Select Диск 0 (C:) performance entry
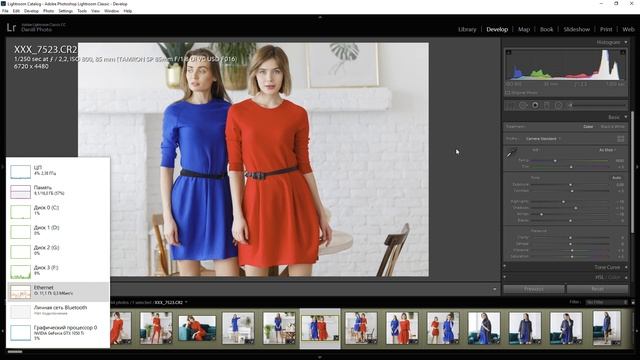The height and width of the screenshot is (360, 640). [x=58, y=211]
